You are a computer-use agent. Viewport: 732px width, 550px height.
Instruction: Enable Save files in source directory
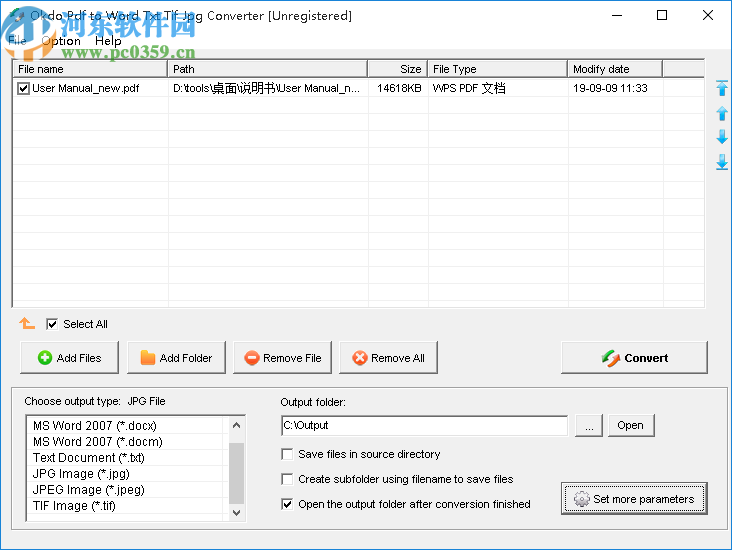click(287, 454)
